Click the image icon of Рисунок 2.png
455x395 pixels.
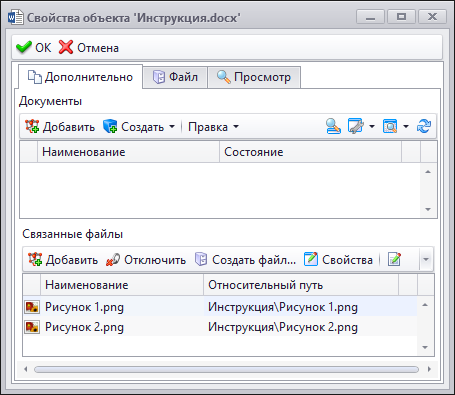32,327
